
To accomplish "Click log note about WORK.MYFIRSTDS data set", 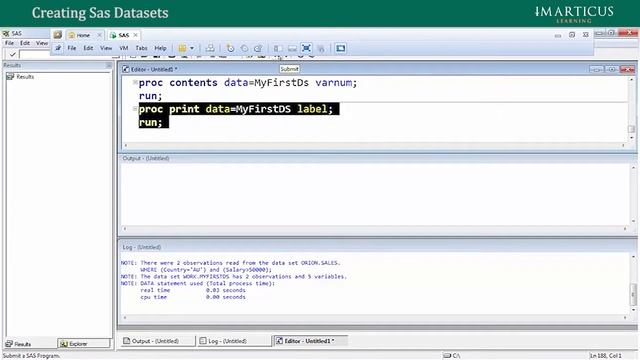I will click(233, 276).
